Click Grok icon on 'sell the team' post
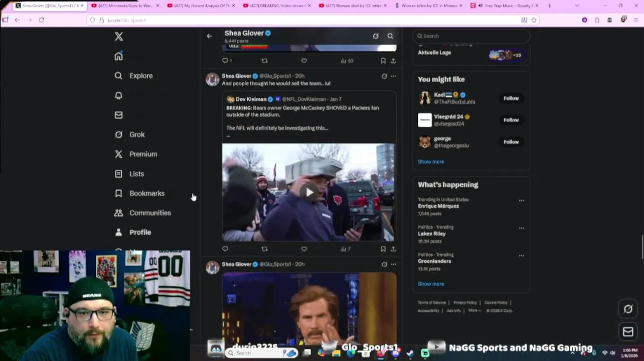644x361 pixels. pyautogui.click(x=384, y=76)
